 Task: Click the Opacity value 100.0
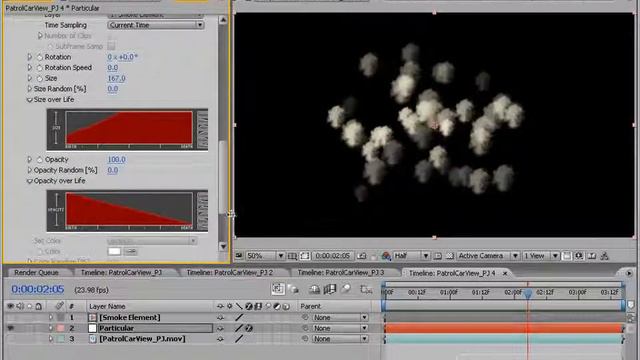[x=116, y=160]
